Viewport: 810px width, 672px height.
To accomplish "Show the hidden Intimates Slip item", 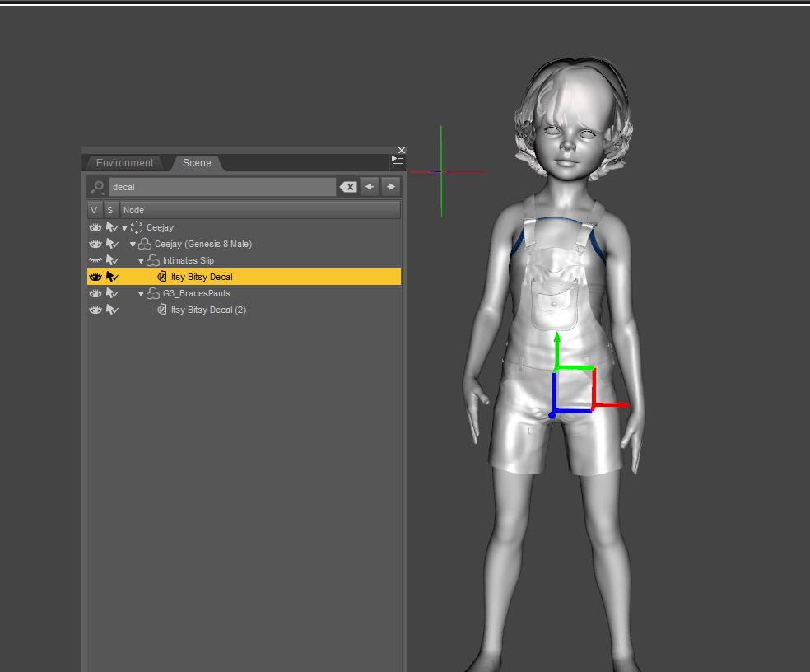I will 95,260.
